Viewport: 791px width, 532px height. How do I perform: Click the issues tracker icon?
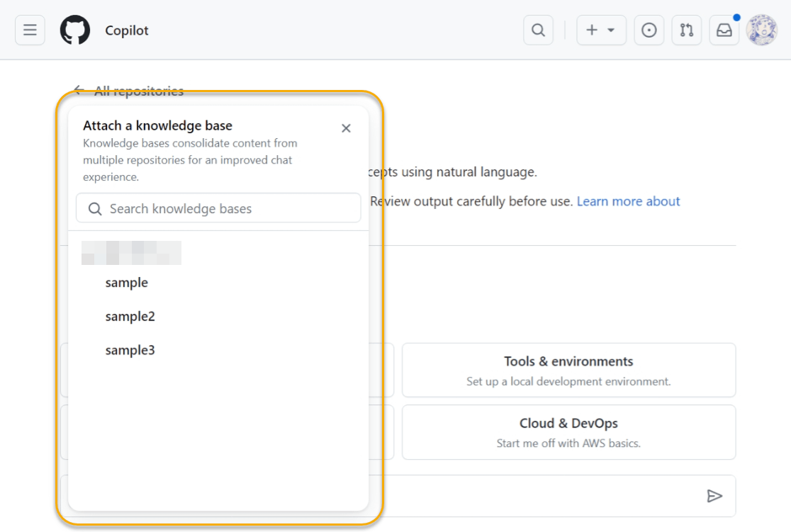click(x=649, y=30)
